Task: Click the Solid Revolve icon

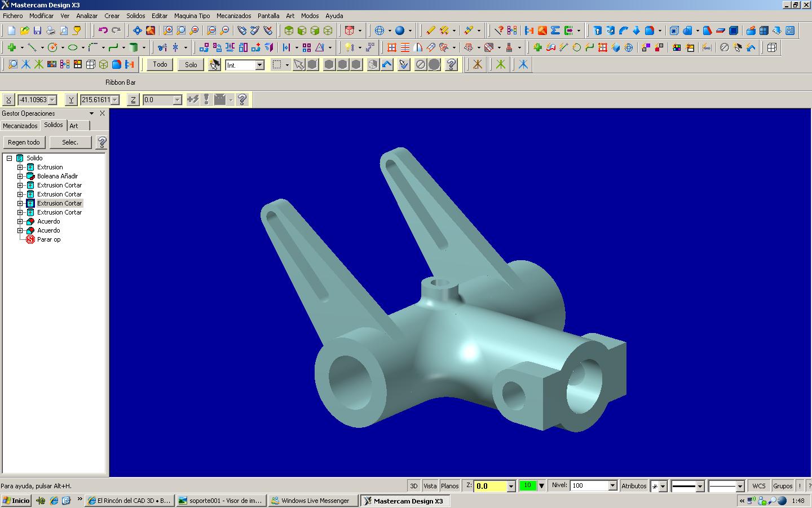Action: click(x=611, y=30)
